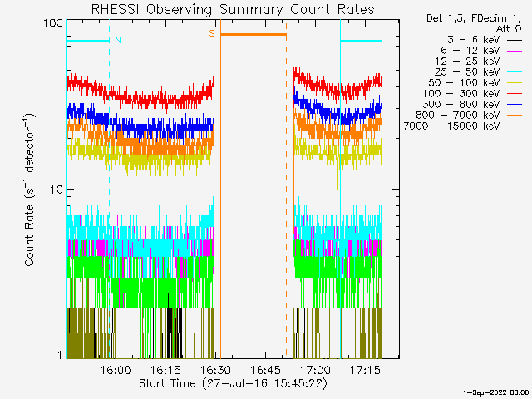532x399 pixels.
Task: Click the 10 y-axis tick label
Action: (x=57, y=190)
